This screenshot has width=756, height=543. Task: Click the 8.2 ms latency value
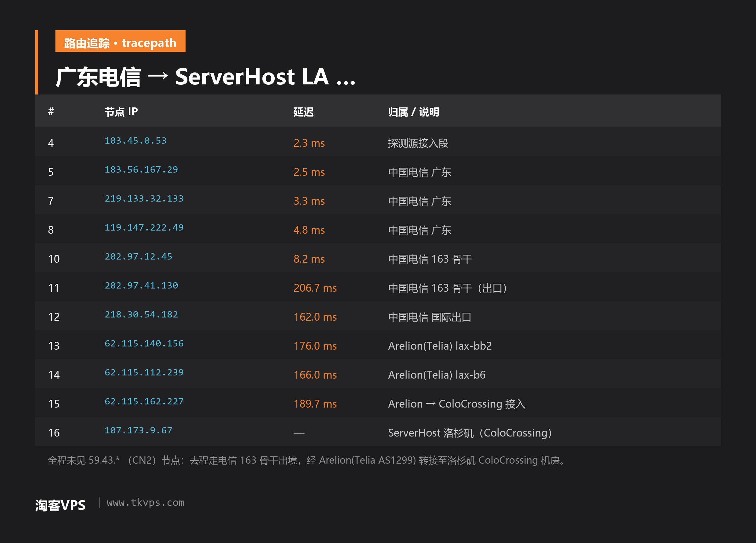309,259
